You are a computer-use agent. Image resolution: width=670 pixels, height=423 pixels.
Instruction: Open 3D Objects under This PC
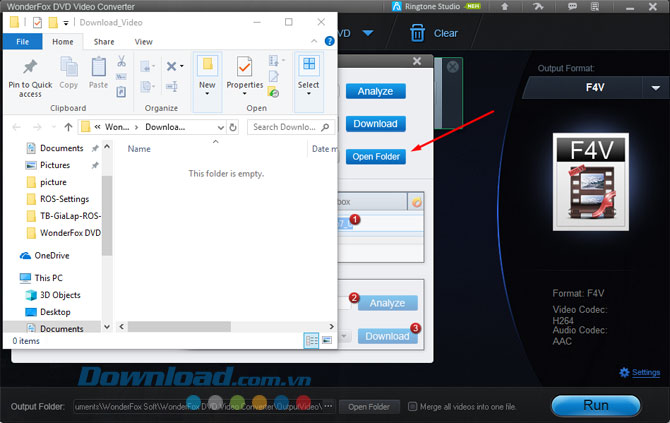pyautogui.click(x=60, y=295)
